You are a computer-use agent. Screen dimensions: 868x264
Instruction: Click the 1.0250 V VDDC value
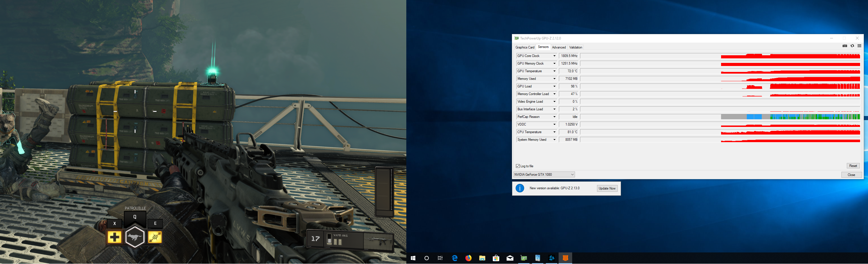pos(569,124)
